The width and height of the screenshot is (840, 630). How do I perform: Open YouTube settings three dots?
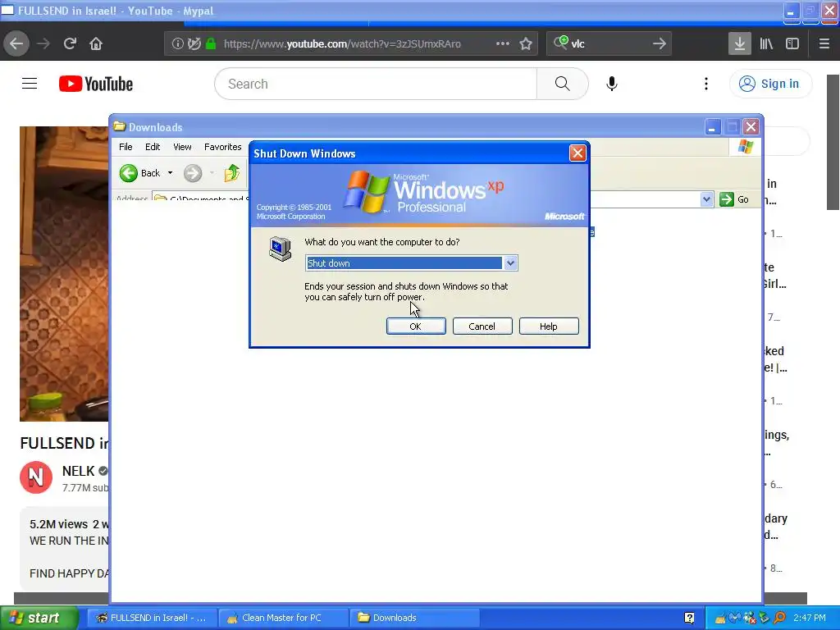(x=706, y=84)
